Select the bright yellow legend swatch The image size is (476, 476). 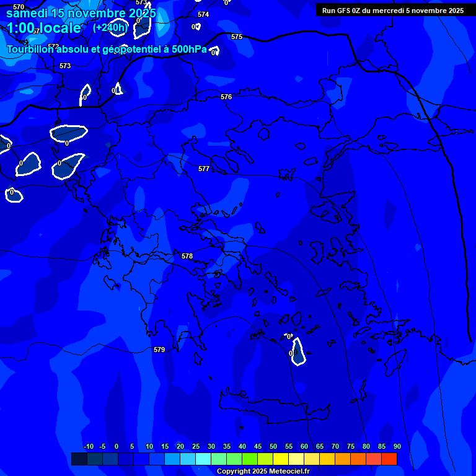click(280, 459)
